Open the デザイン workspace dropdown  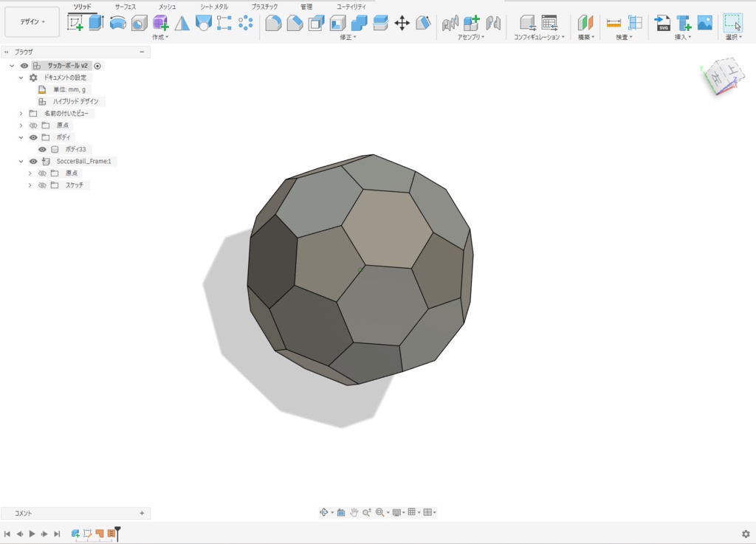coord(31,22)
